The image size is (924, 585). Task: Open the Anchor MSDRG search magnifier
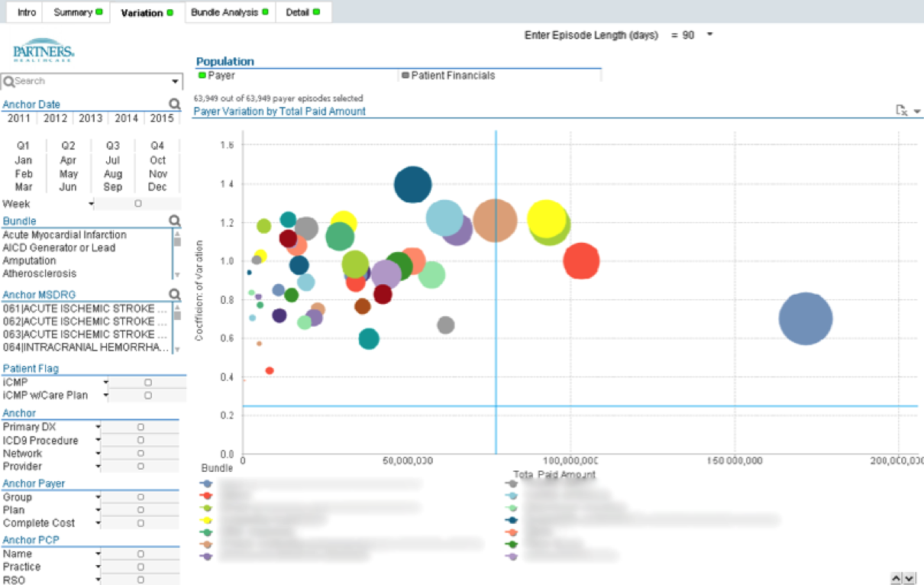tap(174, 294)
